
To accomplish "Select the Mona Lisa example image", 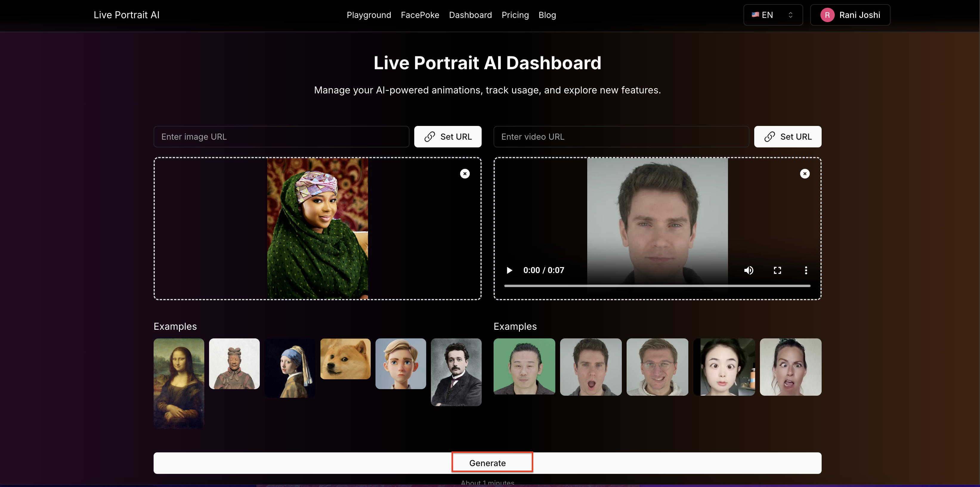I will pos(179,383).
